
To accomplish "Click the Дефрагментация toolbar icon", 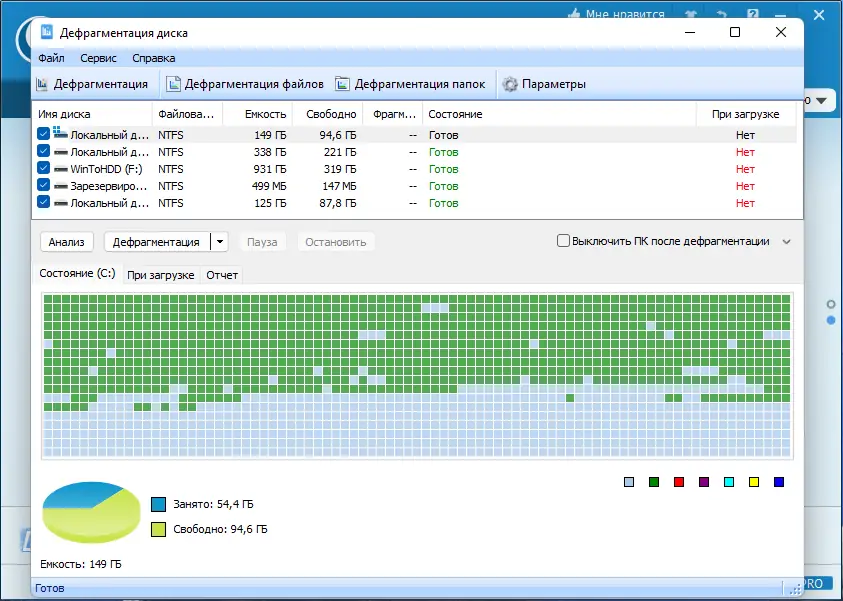I will click(42, 84).
